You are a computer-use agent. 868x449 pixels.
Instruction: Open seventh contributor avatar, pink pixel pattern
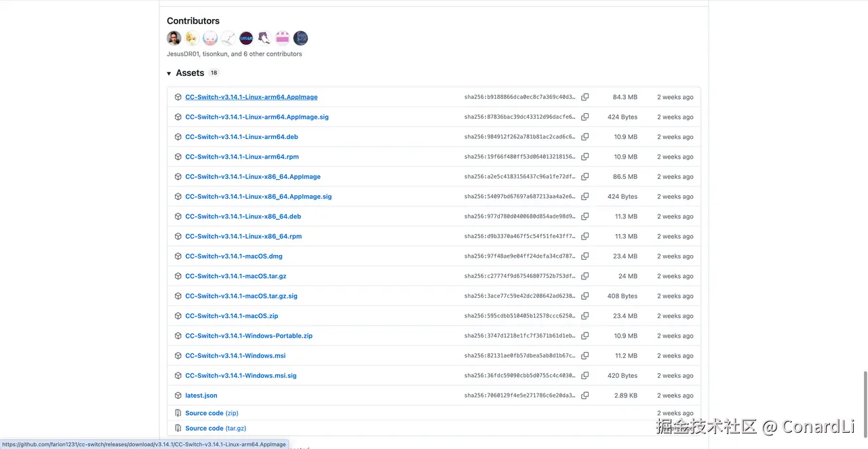[x=283, y=38]
